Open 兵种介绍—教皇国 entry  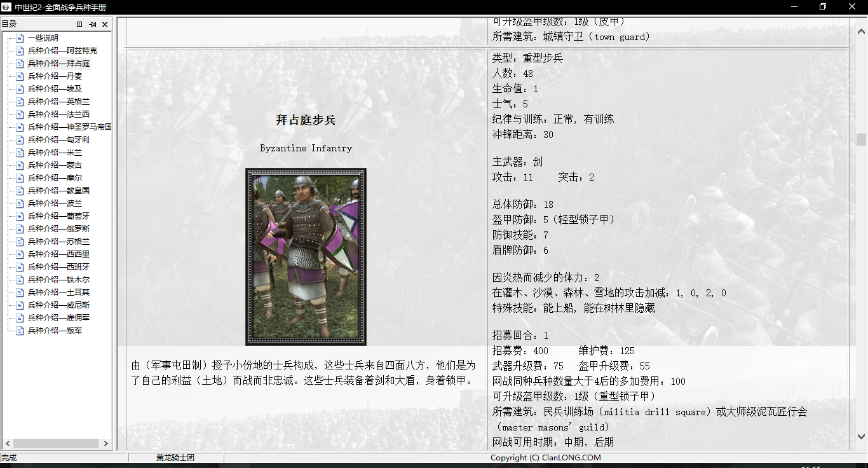pyautogui.click(x=58, y=191)
